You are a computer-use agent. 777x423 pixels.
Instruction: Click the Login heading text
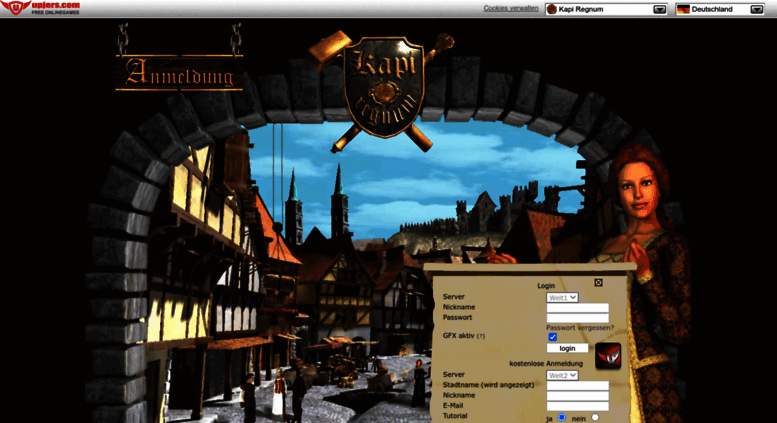click(546, 286)
